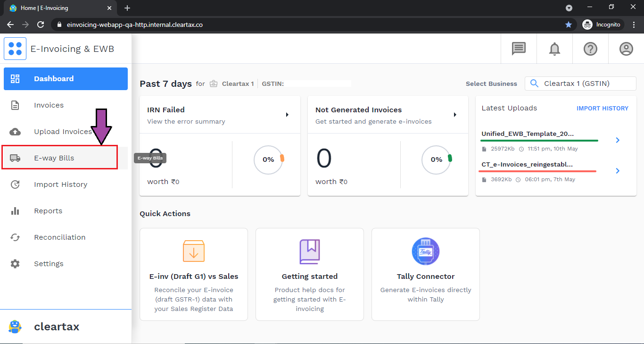Screen dimensions: 644x344
Task: Click the Settings gear icon
Action: [x=15, y=264]
